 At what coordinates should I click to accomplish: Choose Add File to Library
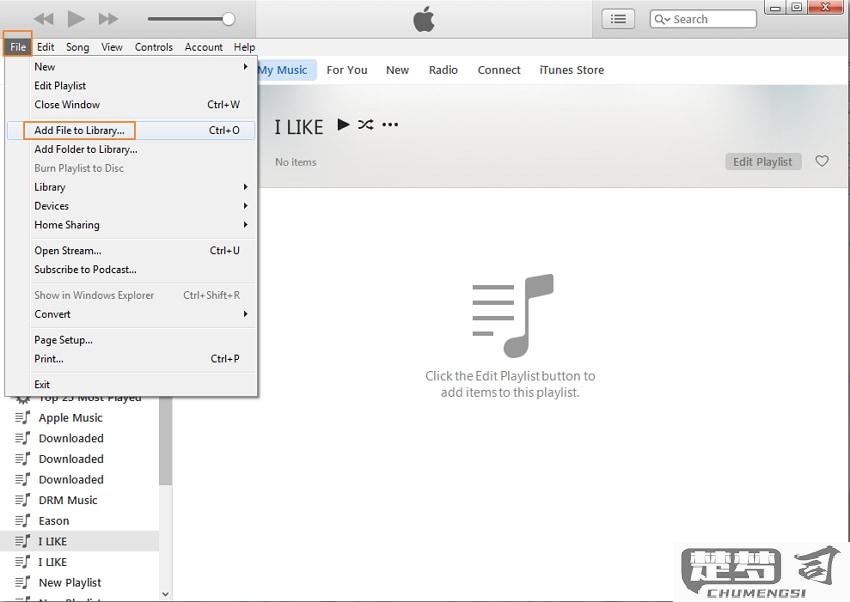tap(131, 130)
